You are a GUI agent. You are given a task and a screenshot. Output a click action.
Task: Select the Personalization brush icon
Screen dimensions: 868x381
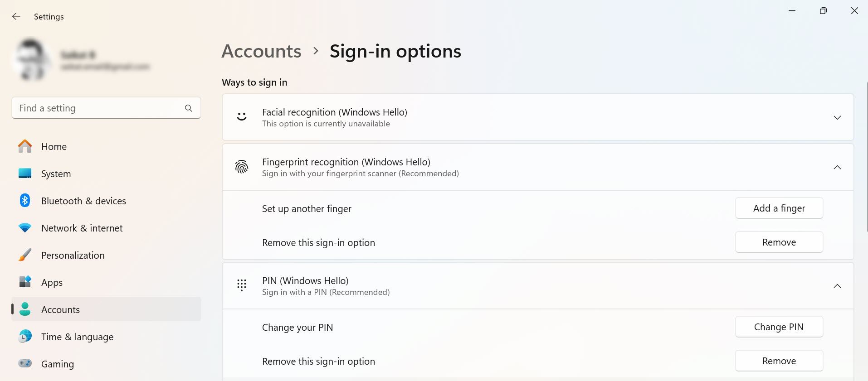(x=25, y=255)
